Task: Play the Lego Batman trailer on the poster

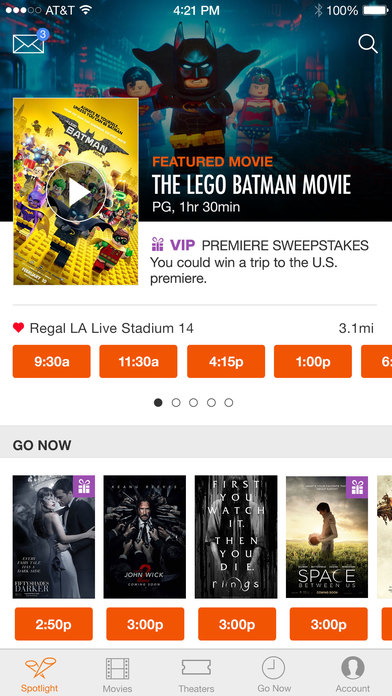Action: click(76, 192)
